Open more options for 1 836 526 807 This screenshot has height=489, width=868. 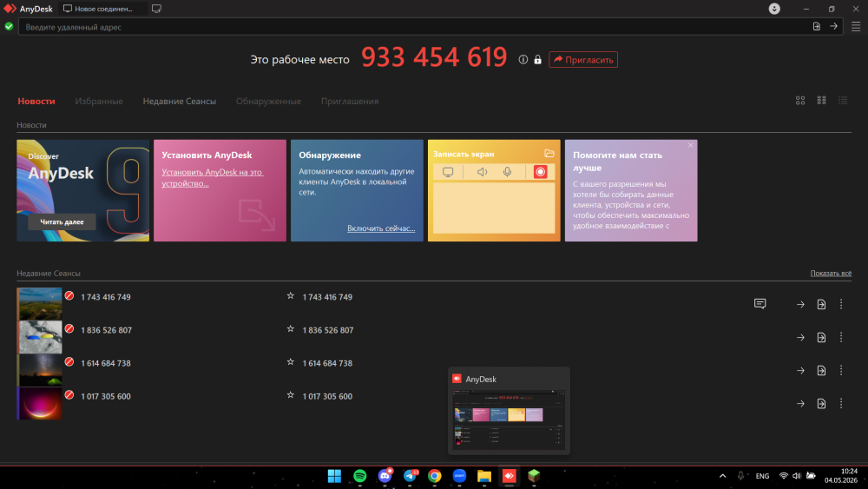click(x=841, y=337)
